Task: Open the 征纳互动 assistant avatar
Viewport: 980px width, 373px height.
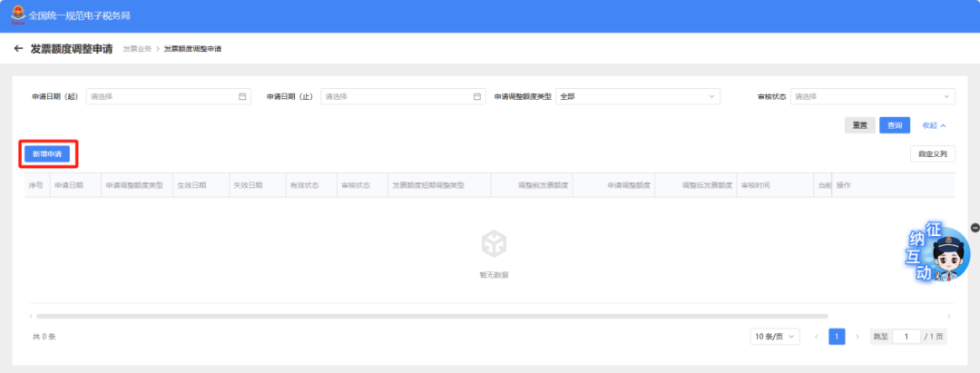Action: 937,252
